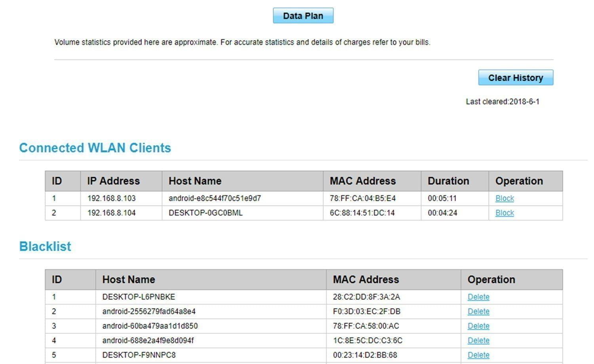Select the IP address 192.168.8.104 cell
594x364 pixels.
click(x=111, y=213)
